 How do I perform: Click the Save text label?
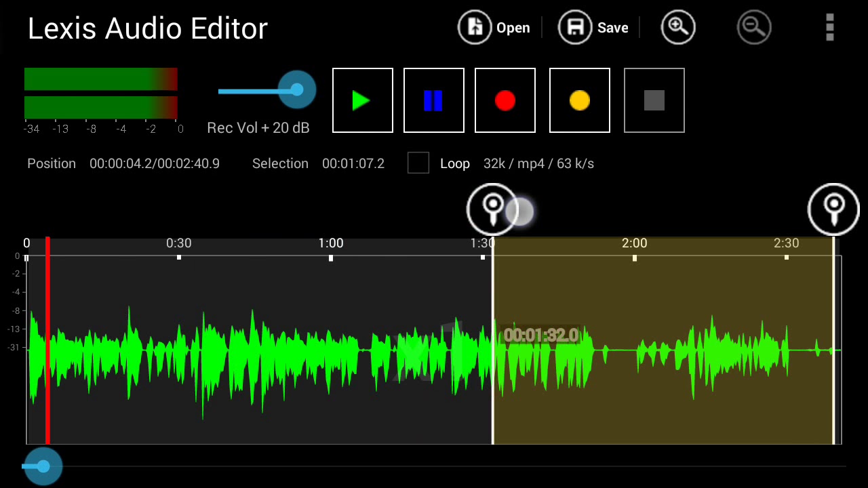click(x=613, y=28)
